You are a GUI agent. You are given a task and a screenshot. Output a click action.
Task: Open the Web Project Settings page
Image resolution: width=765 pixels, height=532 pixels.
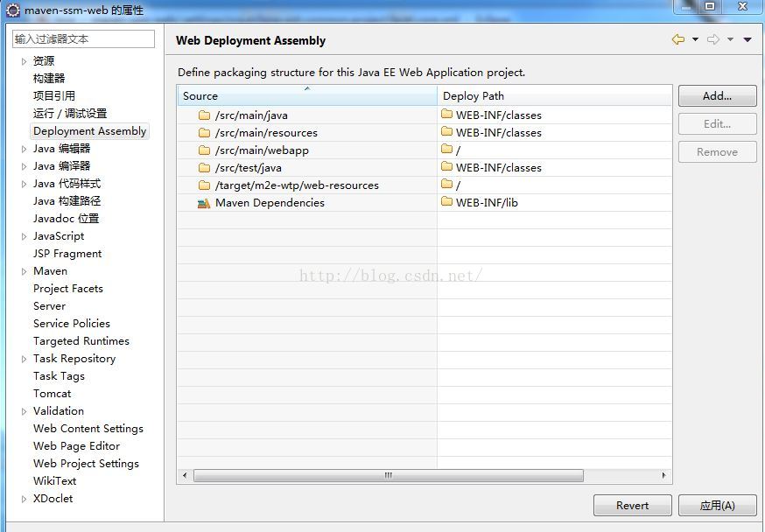[86, 464]
